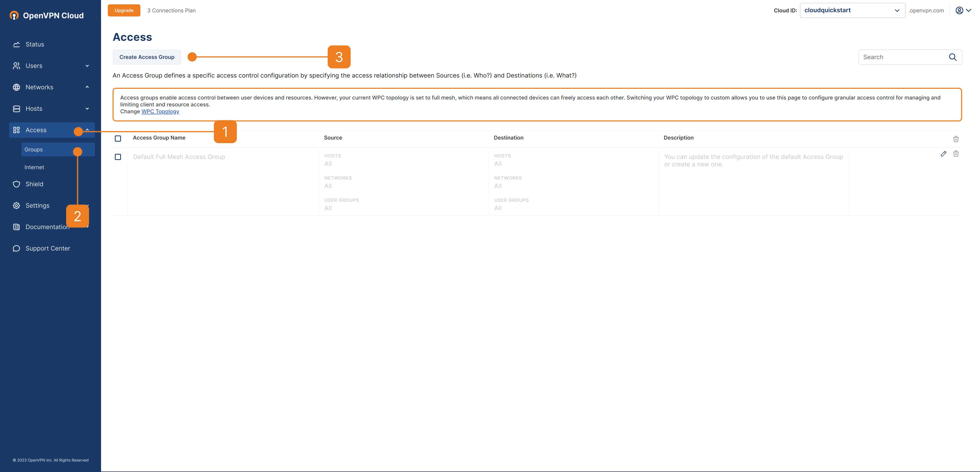Follow the WPC Topology link
980x472 pixels.
pos(160,111)
